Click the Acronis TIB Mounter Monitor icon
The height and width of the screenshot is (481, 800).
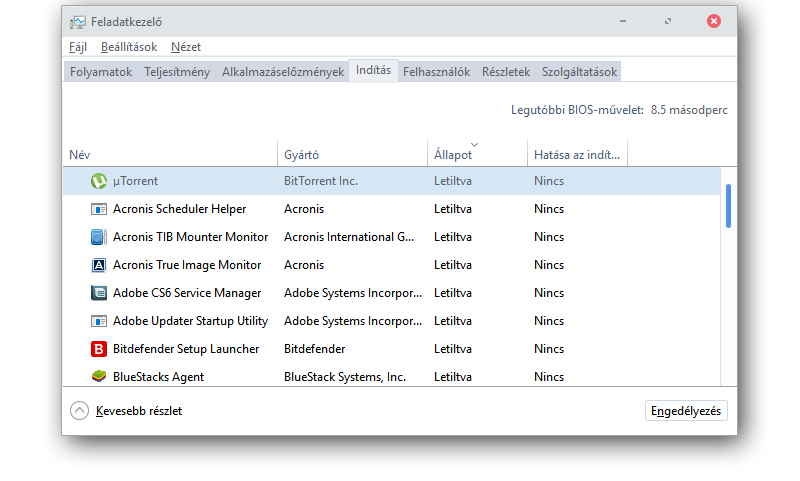[x=99, y=237]
